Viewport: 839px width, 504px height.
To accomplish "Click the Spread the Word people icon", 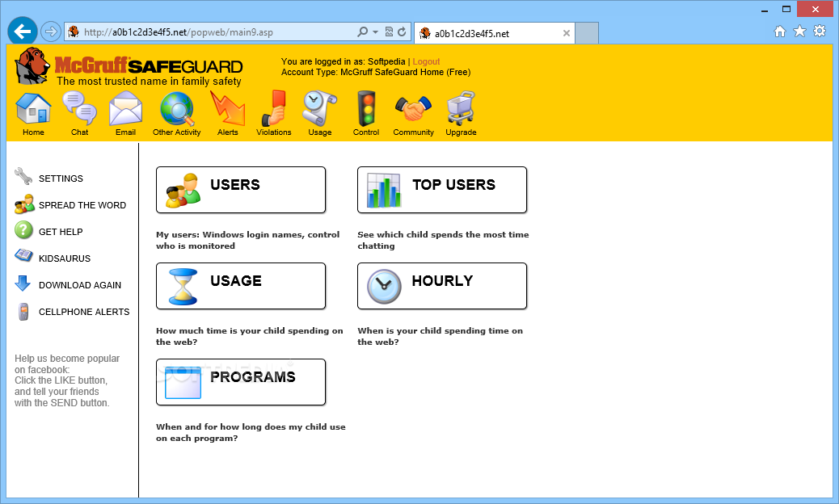I will pos(24,204).
